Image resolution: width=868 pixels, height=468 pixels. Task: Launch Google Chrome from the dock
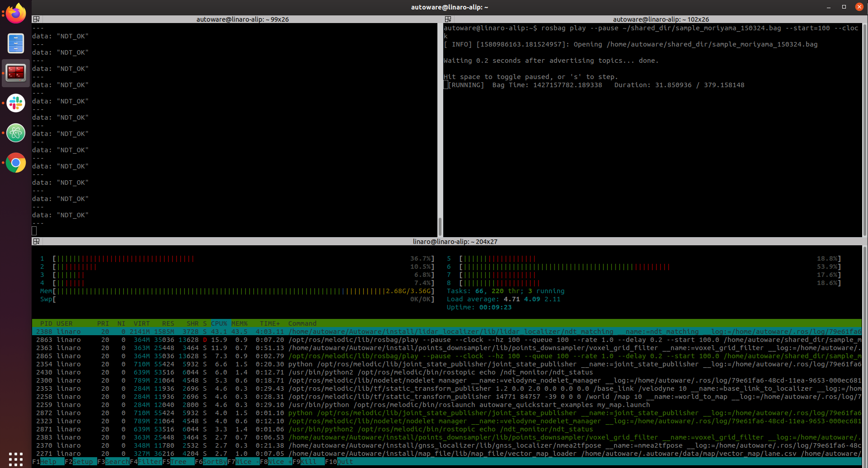click(16, 163)
